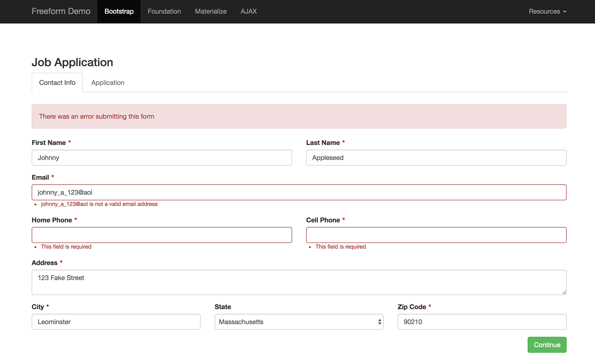The height and width of the screenshot is (364, 595).
Task: Select the City field showing Leominster
Action: tap(116, 322)
